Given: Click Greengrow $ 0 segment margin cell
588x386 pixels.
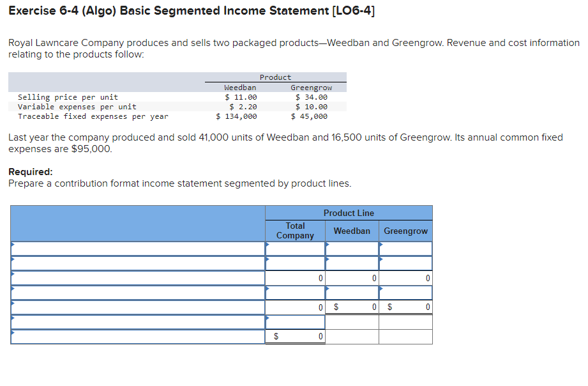Looking at the screenshot, I should (x=405, y=307).
